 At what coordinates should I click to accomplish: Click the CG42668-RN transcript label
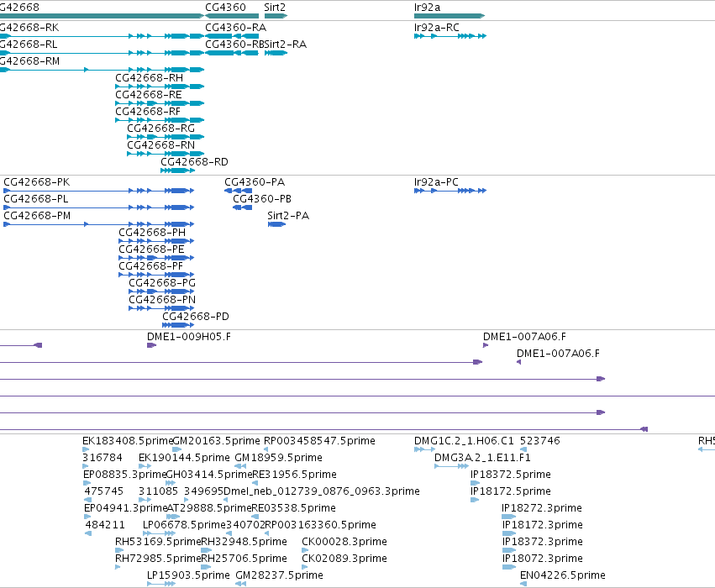161,145
